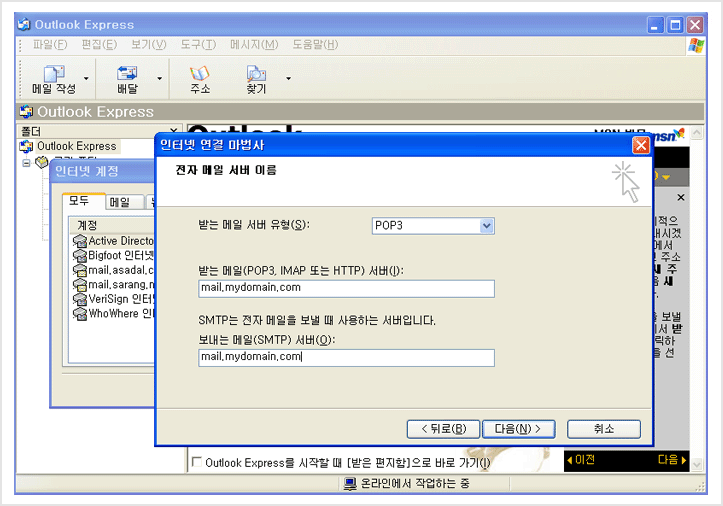Viewport: 723px width, 506px height.
Task: Click the 다음(N) > button
Action: point(518,429)
